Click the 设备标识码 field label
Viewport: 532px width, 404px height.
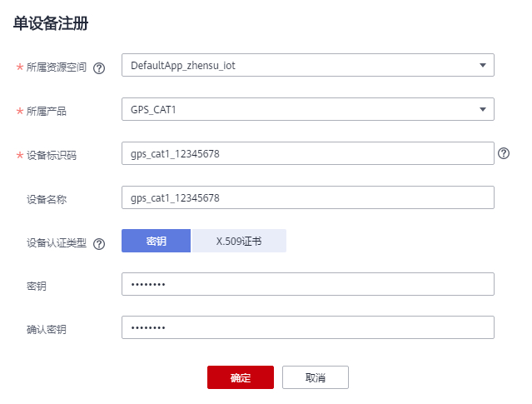coord(52,156)
